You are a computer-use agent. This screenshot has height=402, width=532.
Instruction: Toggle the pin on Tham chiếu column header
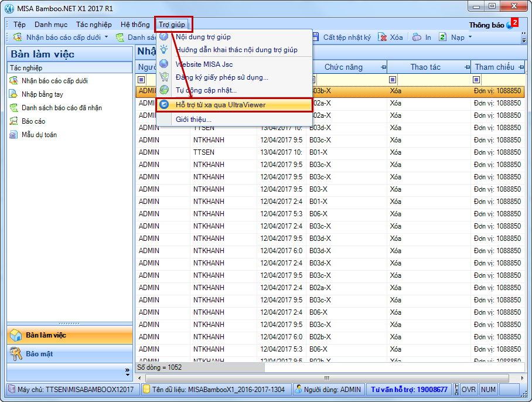521,67
